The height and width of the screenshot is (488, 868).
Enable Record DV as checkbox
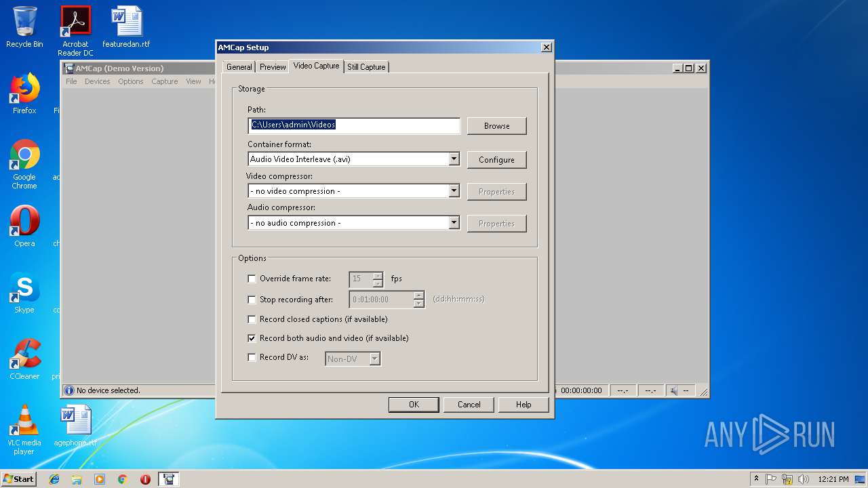pyautogui.click(x=252, y=357)
